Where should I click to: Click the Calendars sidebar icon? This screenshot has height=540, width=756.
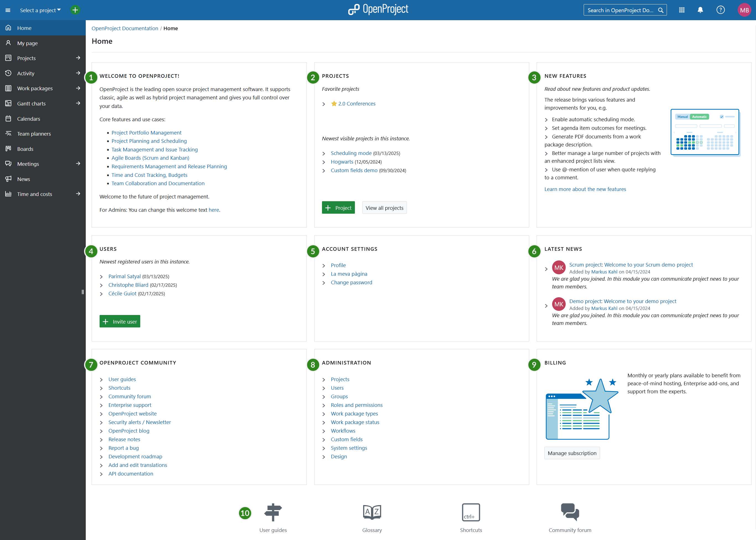click(x=8, y=119)
